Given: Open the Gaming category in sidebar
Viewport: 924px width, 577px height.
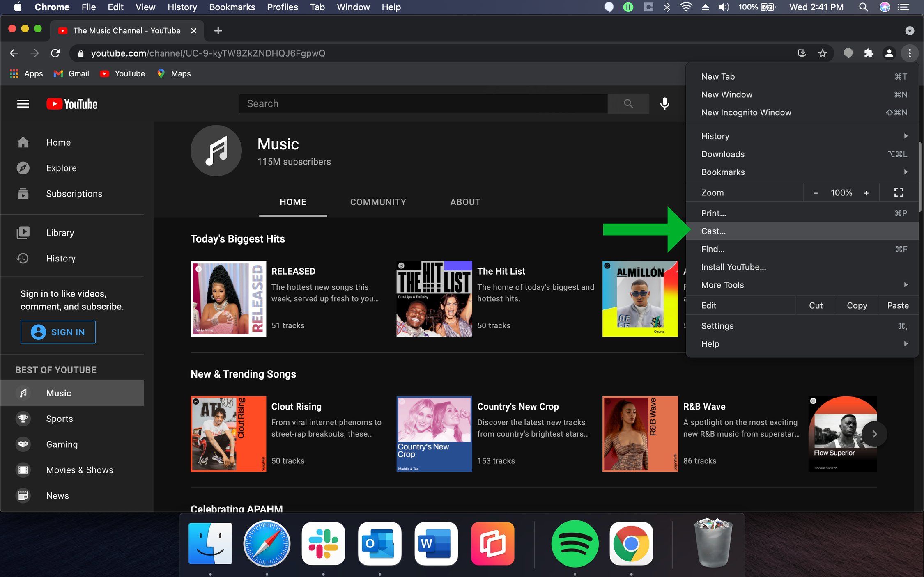Looking at the screenshot, I should [23, 444].
